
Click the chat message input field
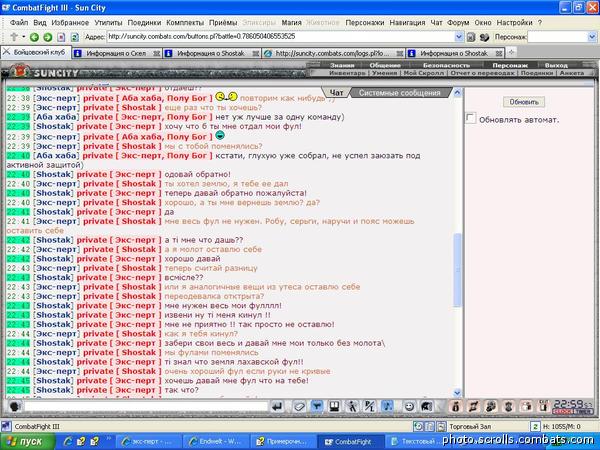click(x=146, y=406)
